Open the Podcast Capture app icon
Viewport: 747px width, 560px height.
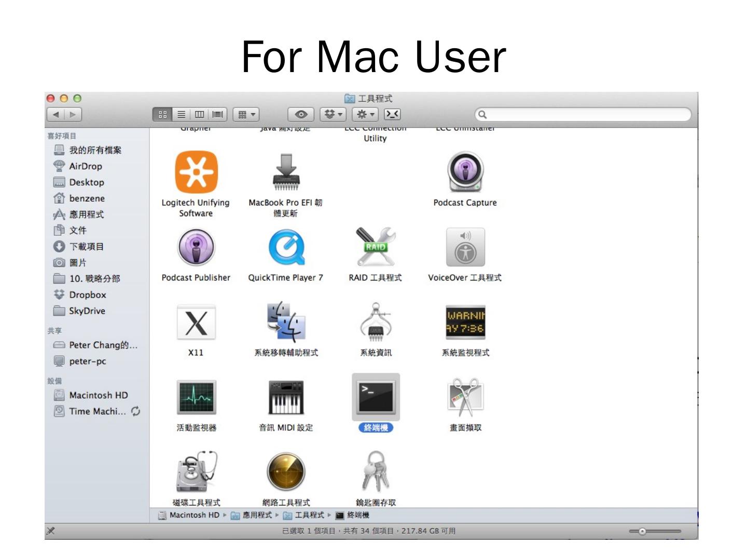465,172
